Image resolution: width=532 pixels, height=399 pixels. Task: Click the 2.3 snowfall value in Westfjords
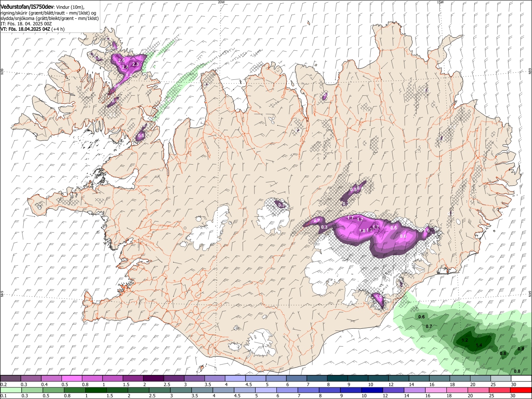(x=135, y=64)
